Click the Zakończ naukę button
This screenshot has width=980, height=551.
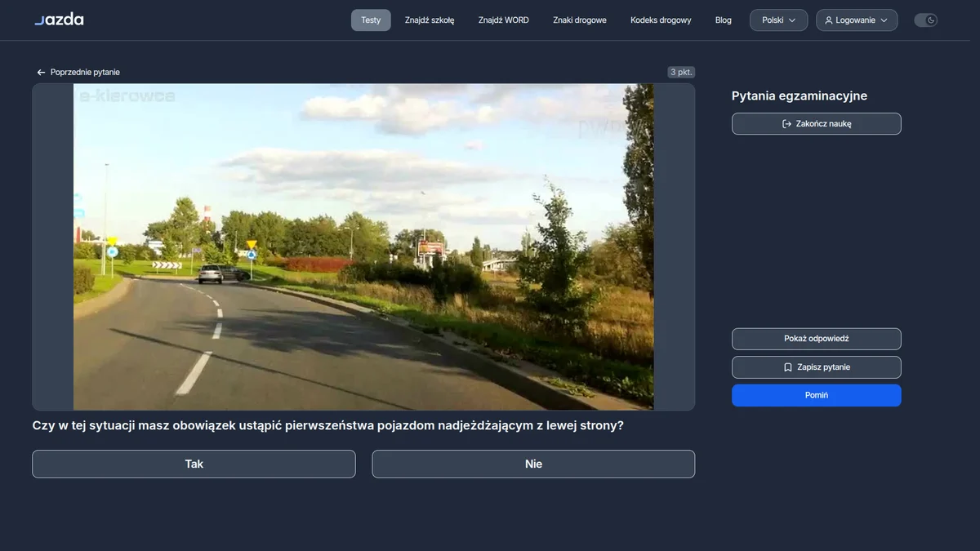click(x=817, y=124)
